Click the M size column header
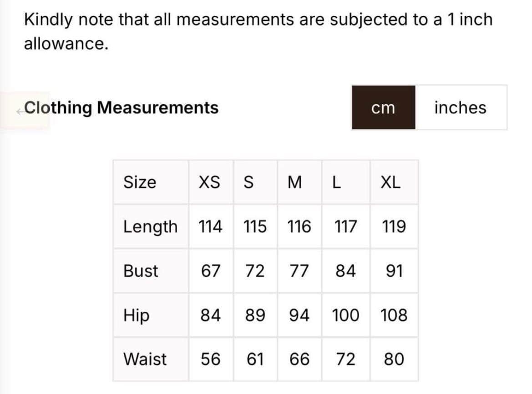Screen dimensions: 532x394 point(295,182)
